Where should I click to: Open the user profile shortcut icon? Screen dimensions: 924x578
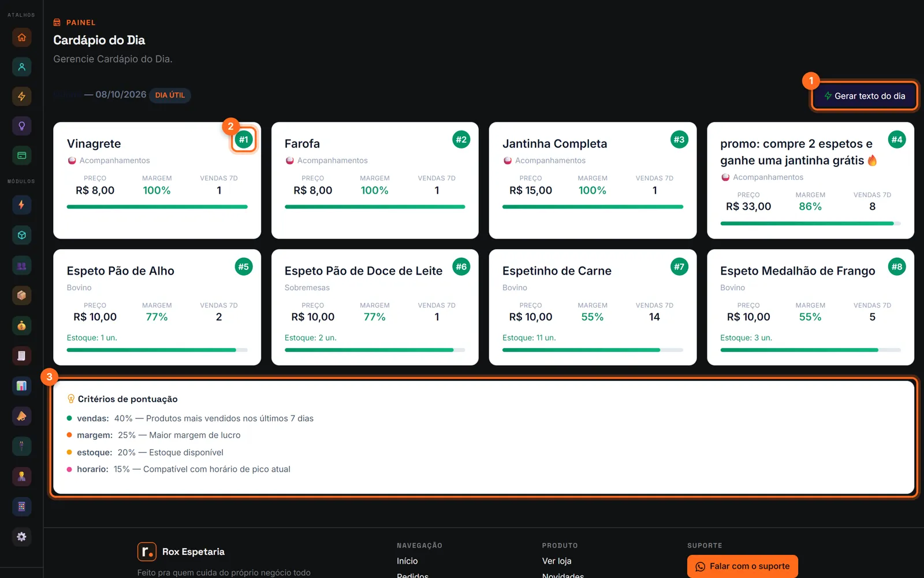[21, 67]
